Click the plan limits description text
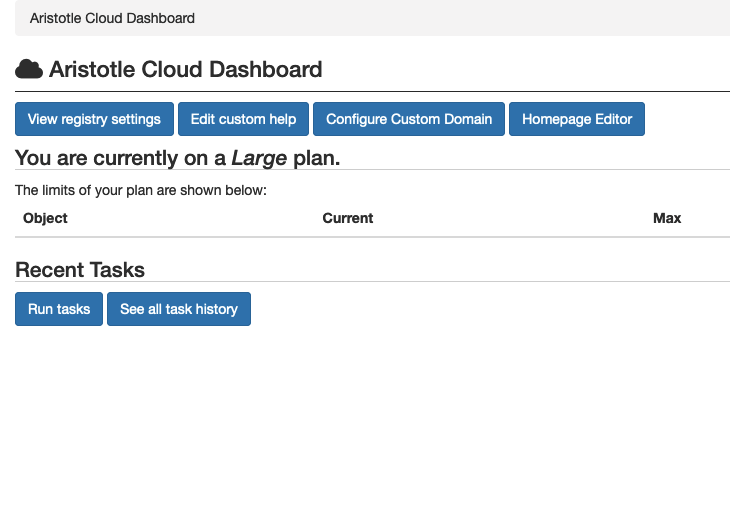 click(x=141, y=190)
